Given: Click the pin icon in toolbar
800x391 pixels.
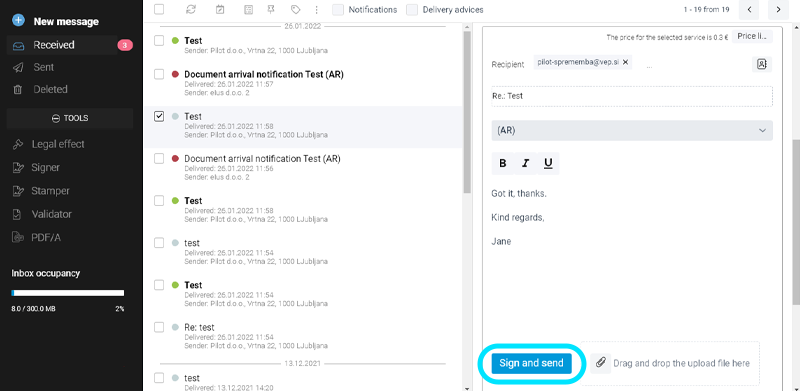Looking at the screenshot, I should (x=271, y=9).
